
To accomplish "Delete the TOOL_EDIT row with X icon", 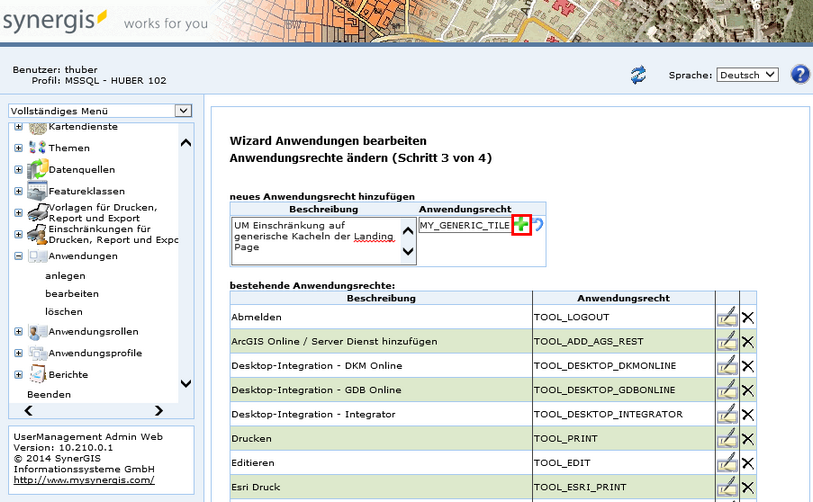I will pyautogui.click(x=747, y=464).
